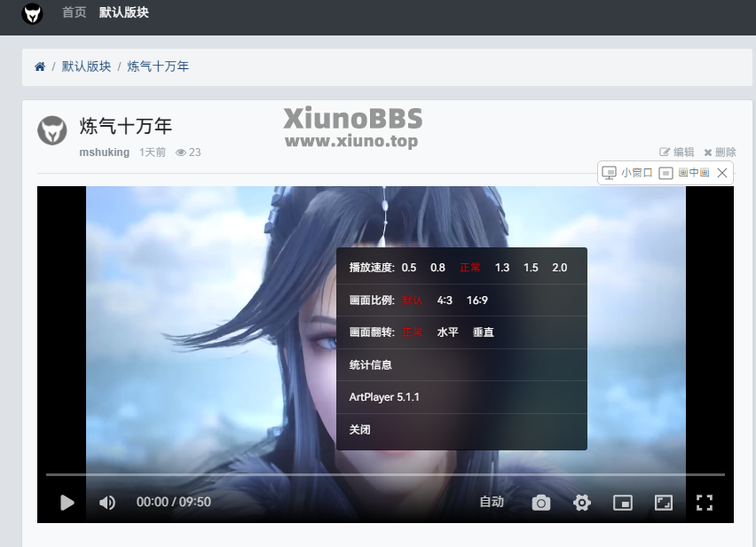Mute the volume speaker icon
756x547 pixels.
[107, 503]
